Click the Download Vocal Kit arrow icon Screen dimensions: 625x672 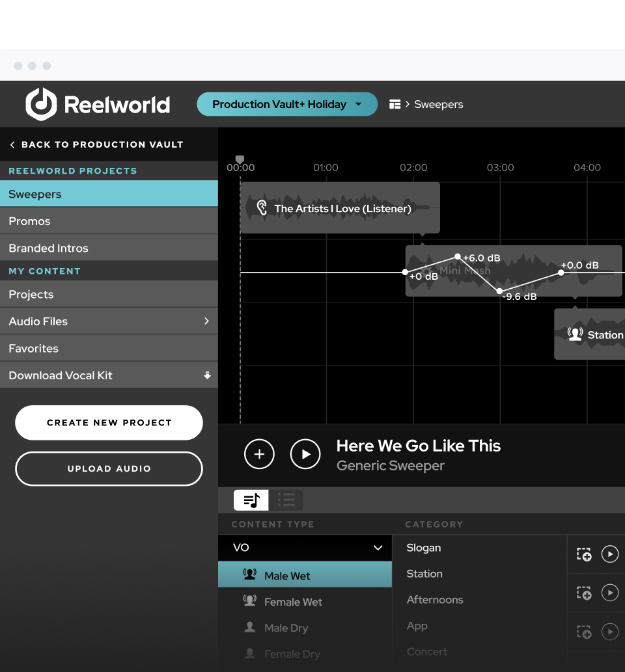207,375
